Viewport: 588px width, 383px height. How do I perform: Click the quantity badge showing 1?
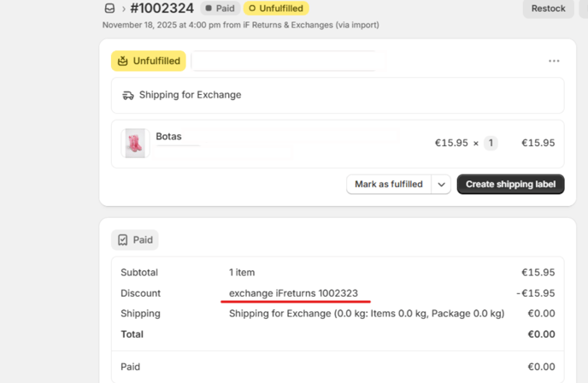491,143
